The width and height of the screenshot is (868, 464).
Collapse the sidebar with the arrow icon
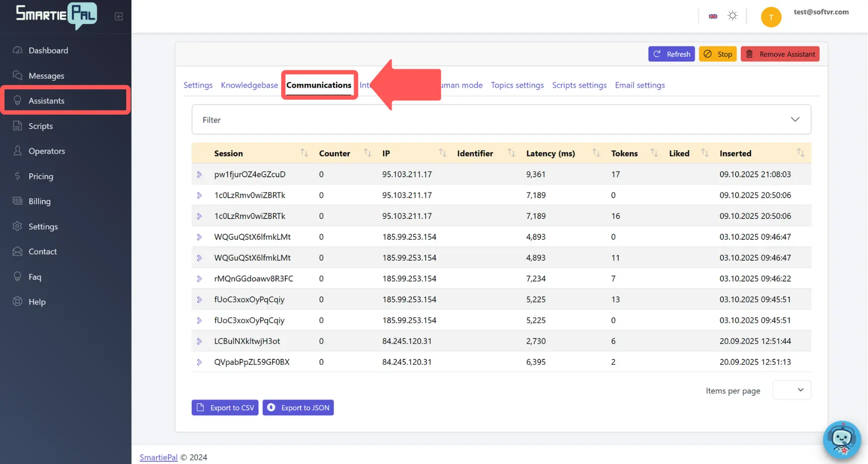point(119,16)
